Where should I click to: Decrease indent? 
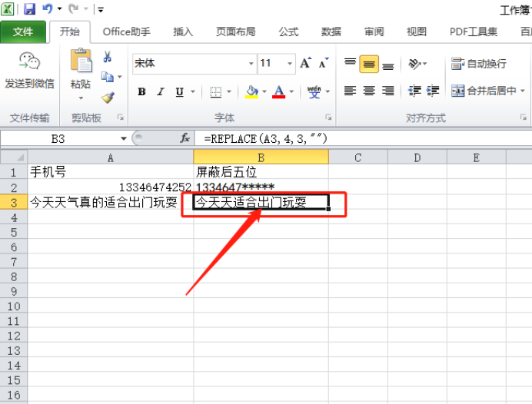[x=414, y=91]
